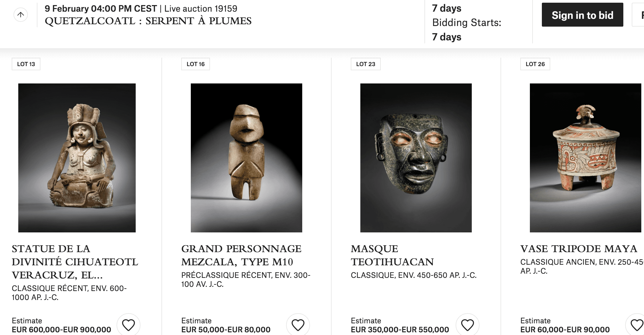Click the Sign in to bid button
This screenshot has width=644, height=335.
coord(582,15)
